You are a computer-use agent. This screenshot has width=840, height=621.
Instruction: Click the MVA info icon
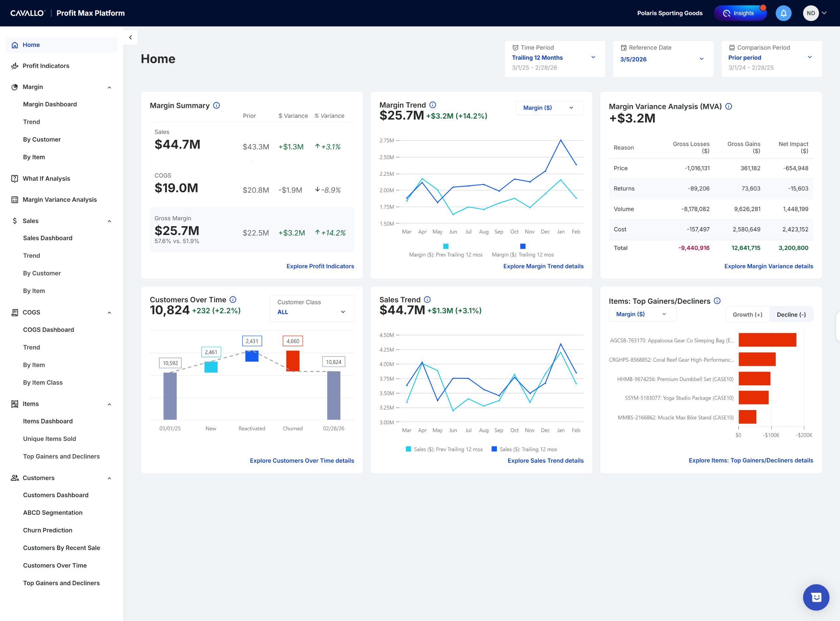click(728, 106)
